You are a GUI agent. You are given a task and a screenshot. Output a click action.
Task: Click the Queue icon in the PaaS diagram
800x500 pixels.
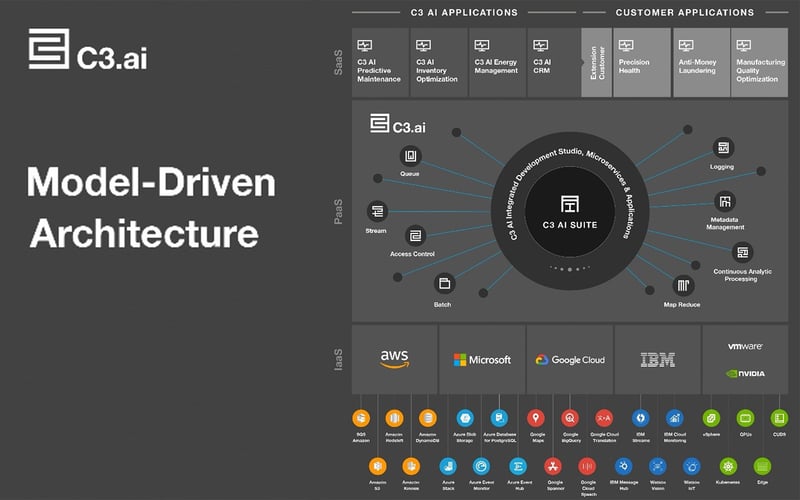(x=410, y=156)
